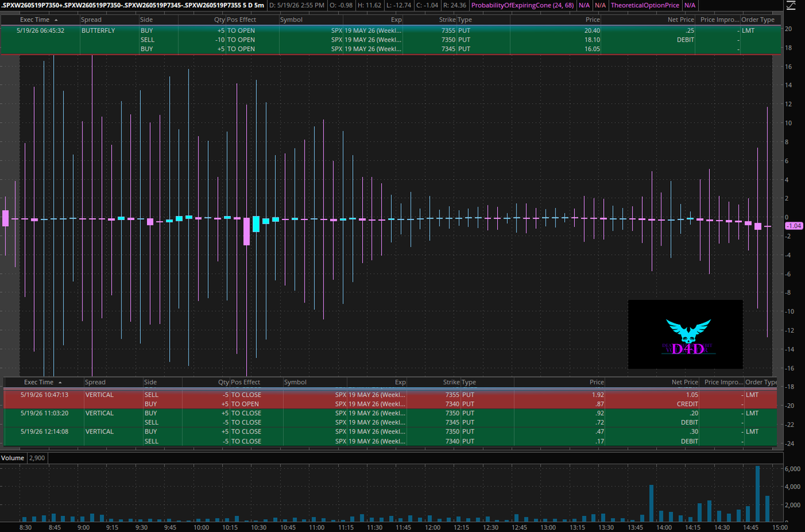The height and width of the screenshot is (532, 805).
Task: Sort butterfly table by Side column header
Action: coord(147,20)
